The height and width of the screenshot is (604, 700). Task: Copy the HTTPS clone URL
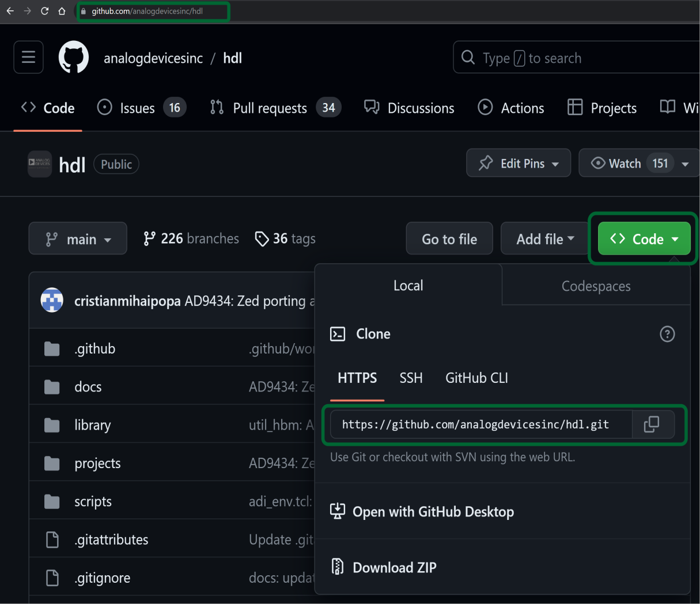click(x=652, y=424)
